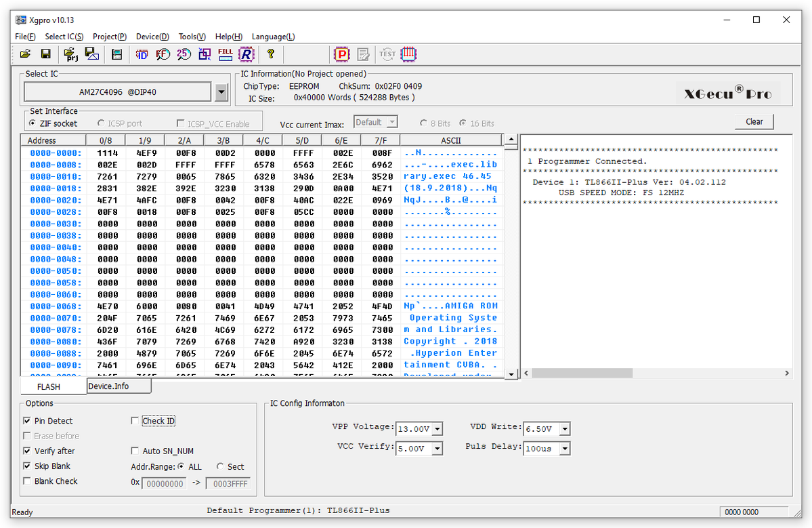Screen dimensions: 812x528
Task: Click the yellow question mark help icon
Action: (271, 54)
